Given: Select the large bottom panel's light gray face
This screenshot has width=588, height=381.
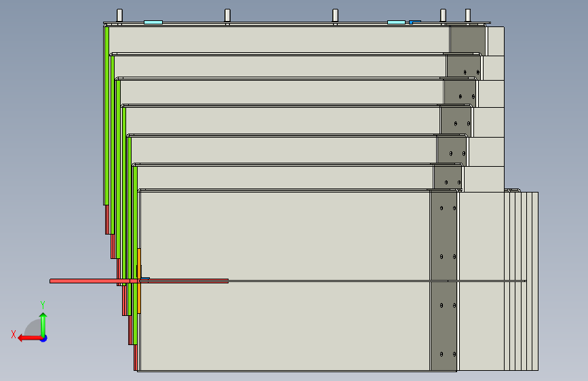Looking at the screenshot, I should 285,281.
